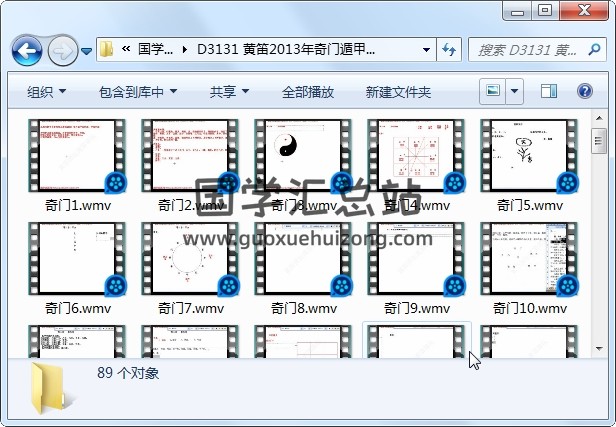Expand the breadcrumb arrow after 国学...
Image resolution: width=616 pixels, height=427 pixels.
click(x=185, y=50)
